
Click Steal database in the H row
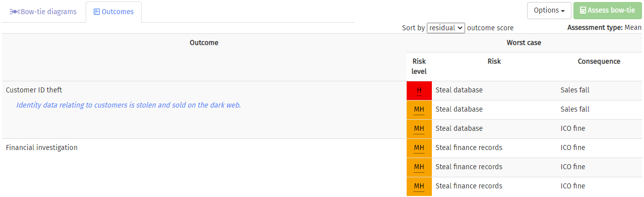tap(459, 90)
